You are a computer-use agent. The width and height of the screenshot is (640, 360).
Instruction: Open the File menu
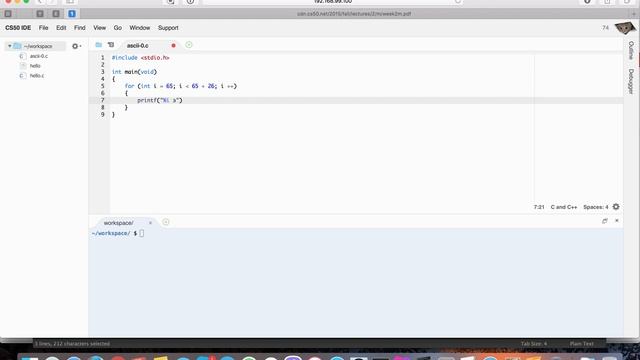pos(43,28)
